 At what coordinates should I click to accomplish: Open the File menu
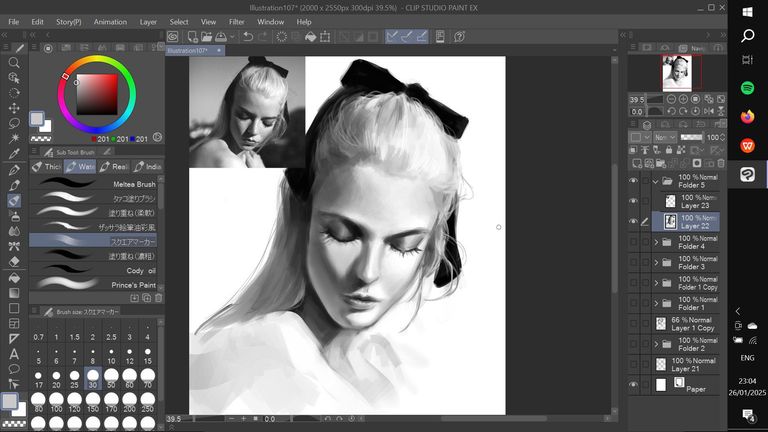14,22
